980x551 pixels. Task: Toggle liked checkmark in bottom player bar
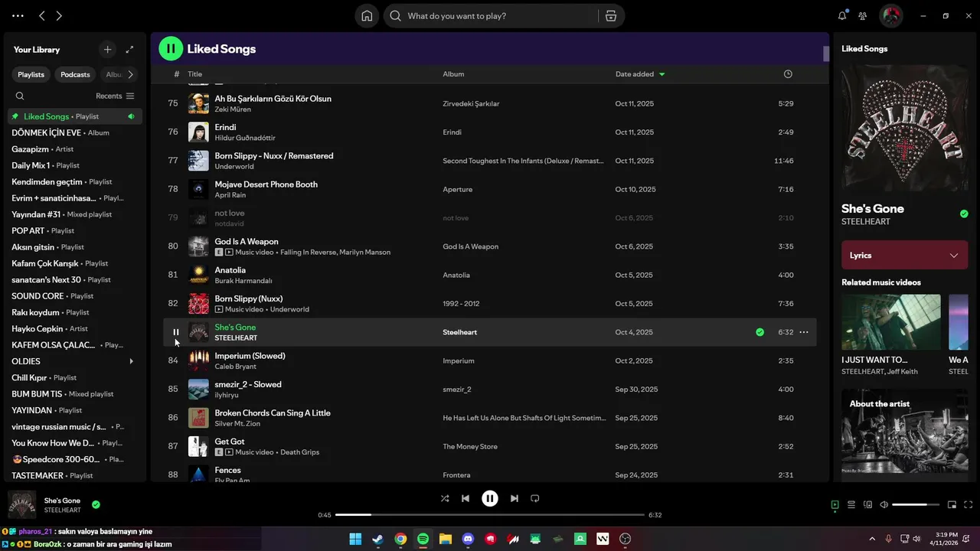coord(96,505)
